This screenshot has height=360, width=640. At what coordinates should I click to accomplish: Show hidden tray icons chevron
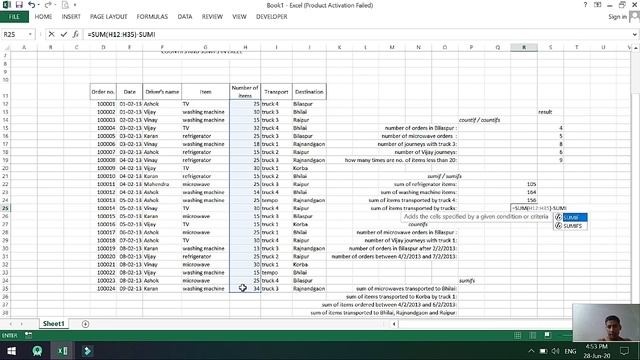click(531, 351)
